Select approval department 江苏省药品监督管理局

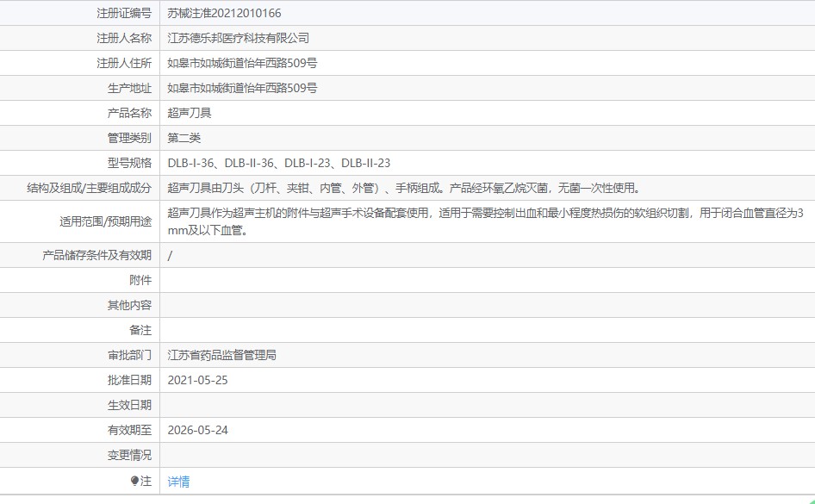pos(222,355)
